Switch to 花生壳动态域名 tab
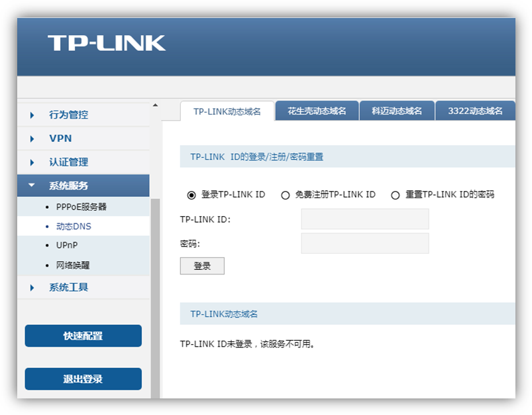 pyautogui.click(x=317, y=111)
